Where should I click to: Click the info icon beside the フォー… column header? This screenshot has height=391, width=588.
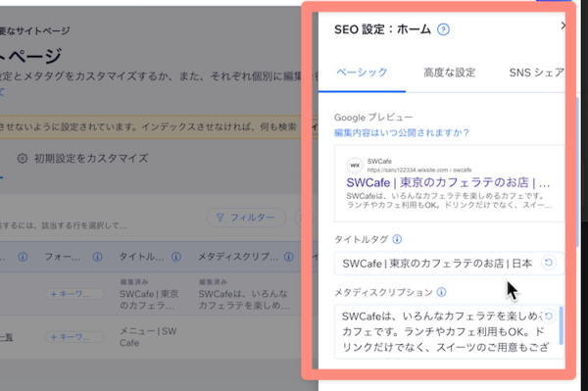(x=97, y=257)
